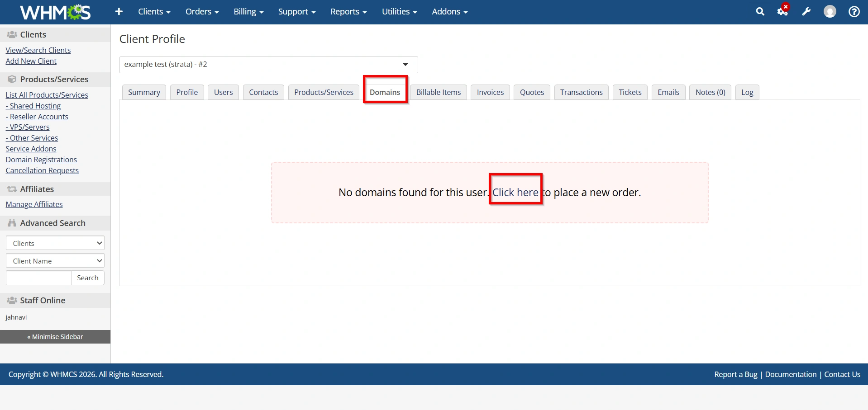Expand the Billing top menu
Viewport: 868px width, 410px height.
tap(248, 12)
